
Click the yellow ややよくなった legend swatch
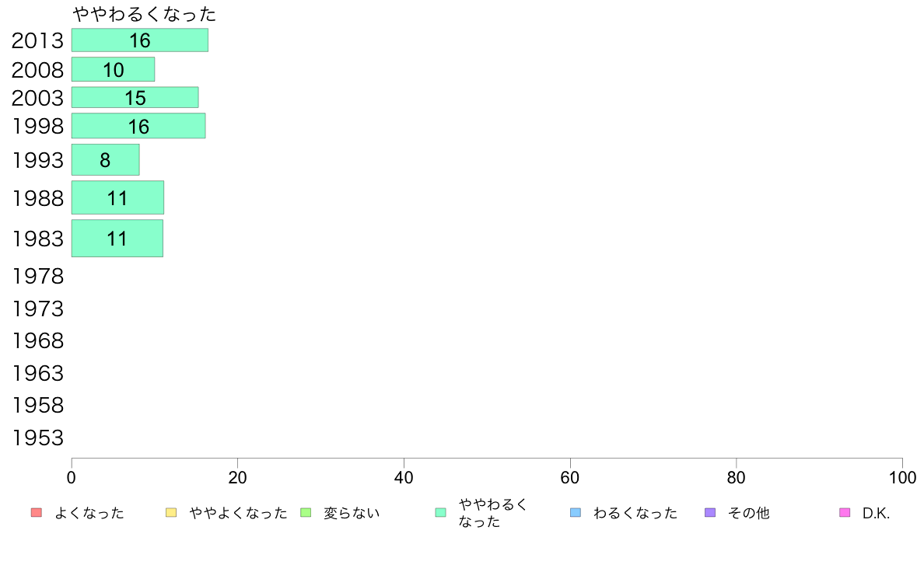(171, 513)
